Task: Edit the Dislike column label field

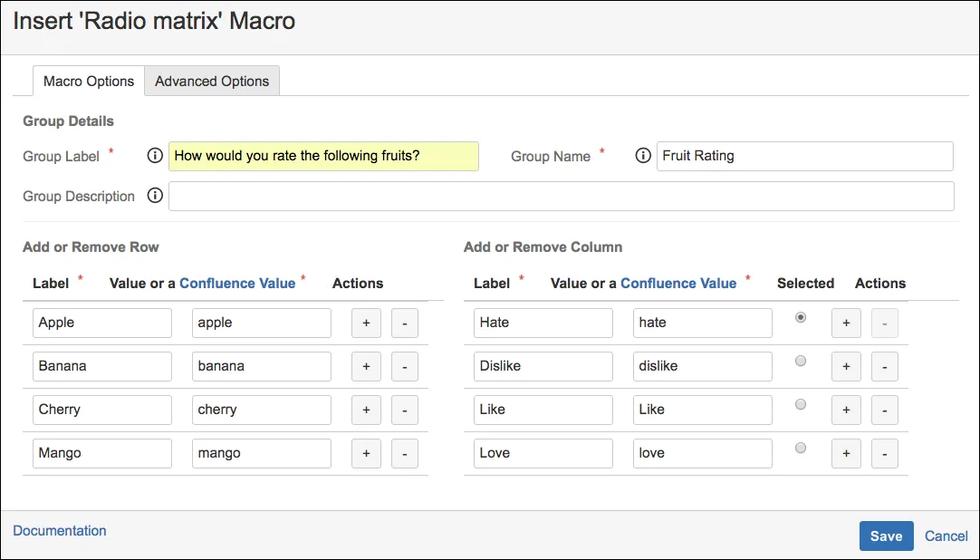Action: tap(543, 366)
